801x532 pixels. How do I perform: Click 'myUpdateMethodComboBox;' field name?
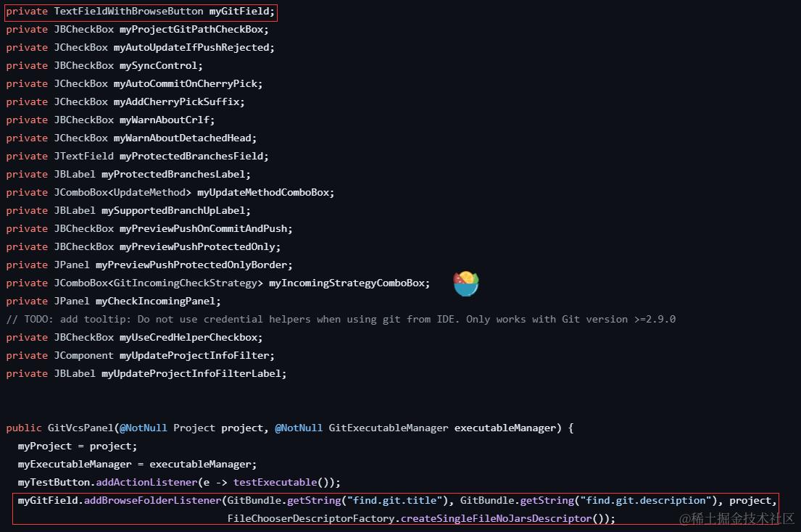tap(265, 193)
